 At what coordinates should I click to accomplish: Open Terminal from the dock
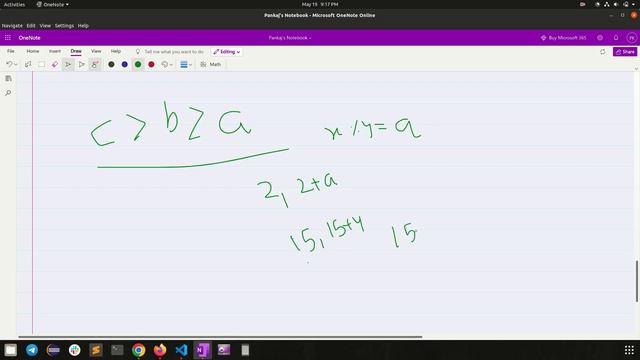pyautogui.click(x=117, y=350)
